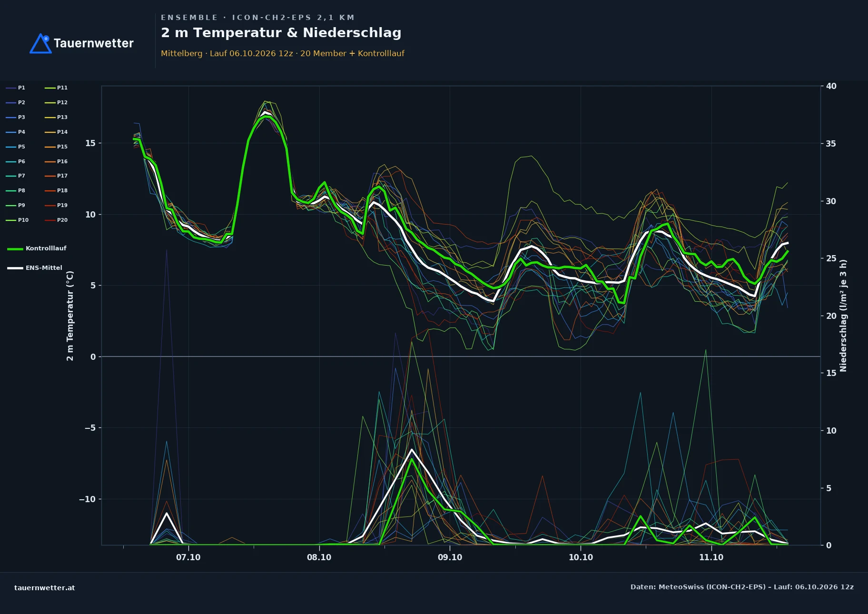This screenshot has width=868, height=614.
Task: Select legend entry P20
Action: point(56,220)
